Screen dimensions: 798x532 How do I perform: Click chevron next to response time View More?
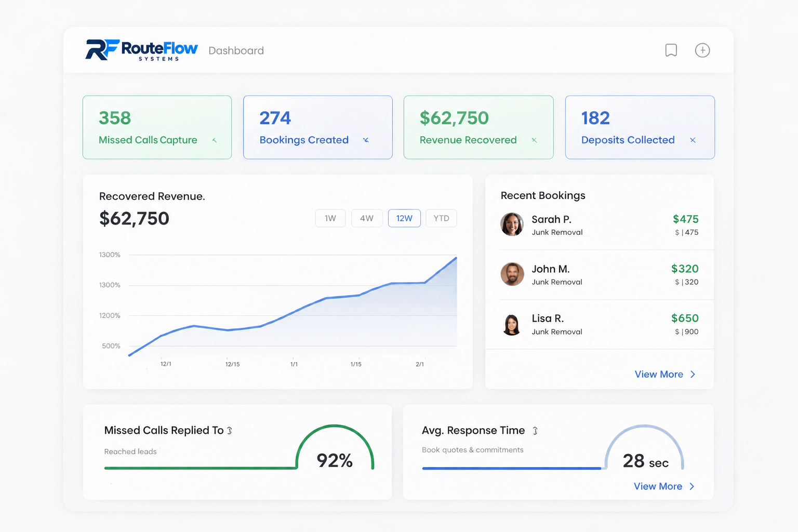point(691,486)
